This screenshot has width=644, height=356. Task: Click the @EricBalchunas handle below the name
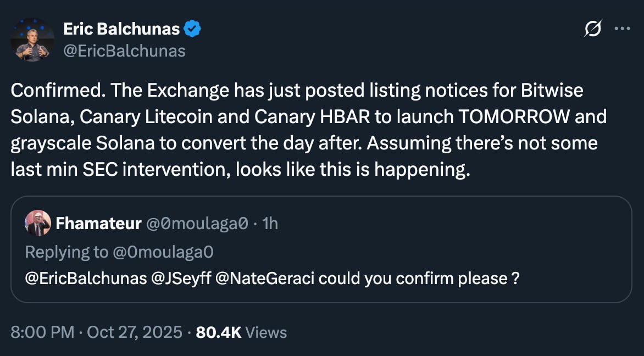124,51
